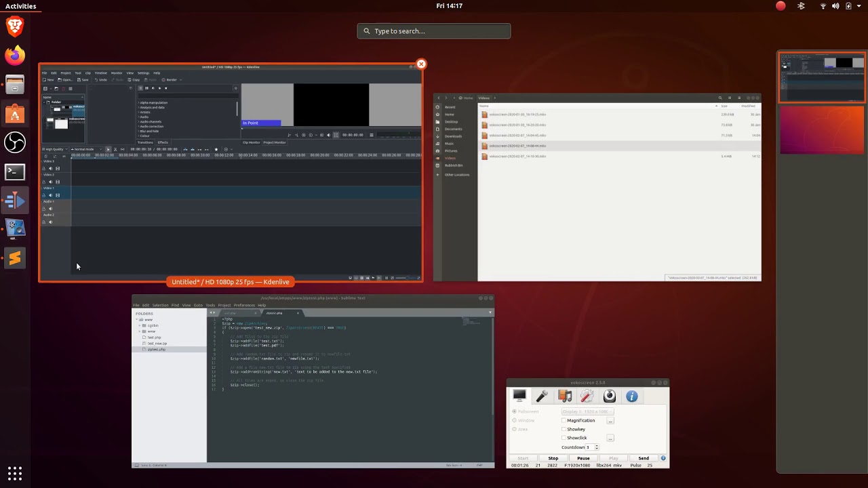Enable the Magnification checkbox in vokoscreen

[x=564, y=420]
